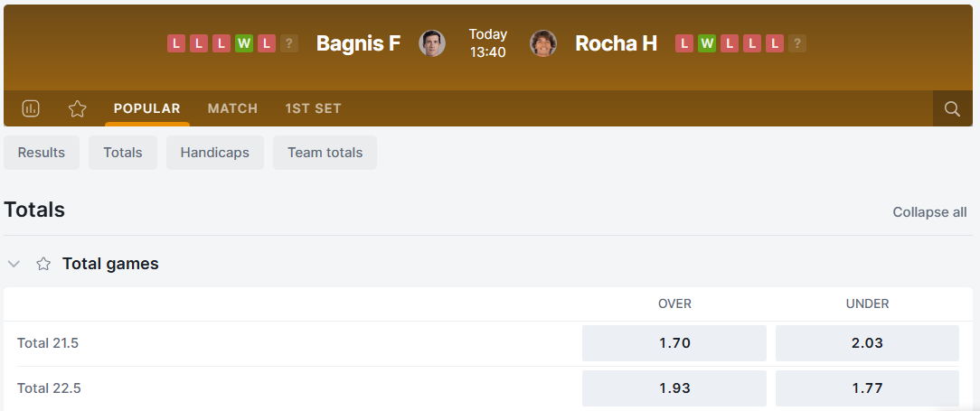This screenshot has width=980, height=411.
Task: Open the match statistics chart icon
Action: [x=30, y=108]
